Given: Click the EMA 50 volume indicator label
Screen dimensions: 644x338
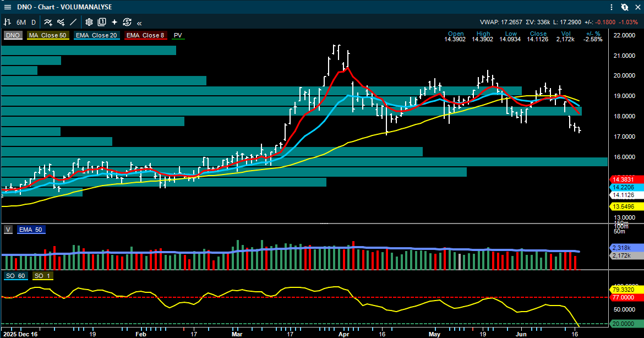Looking at the screenshot, I should 30,230.
